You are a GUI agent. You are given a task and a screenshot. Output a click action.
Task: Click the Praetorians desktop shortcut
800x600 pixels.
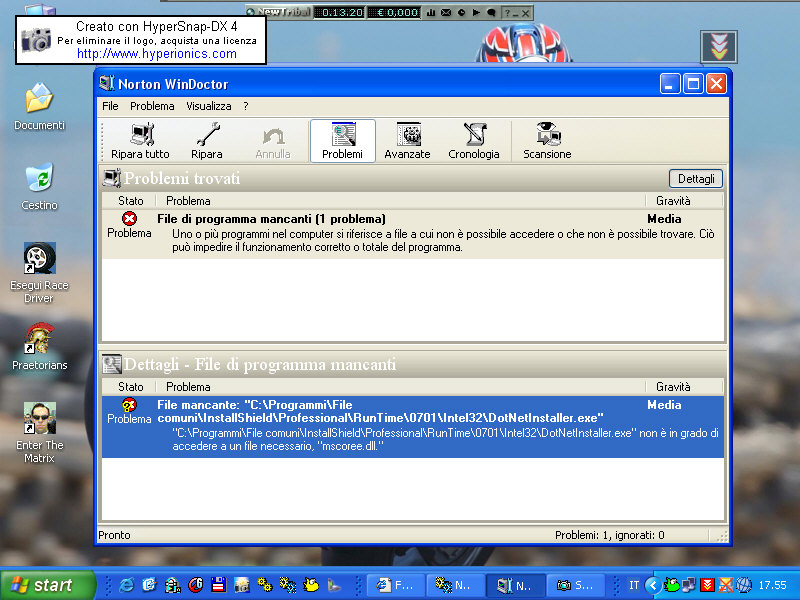click(x=39, y=338)
